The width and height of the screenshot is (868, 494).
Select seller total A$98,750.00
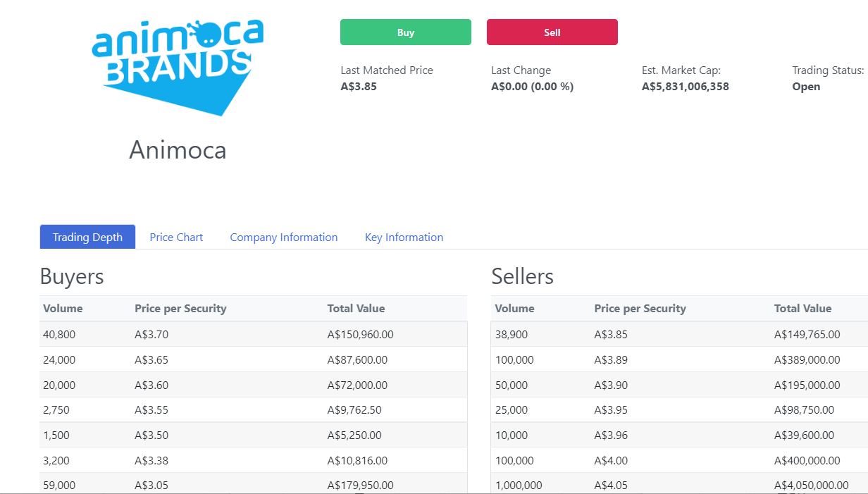pyautogui.click(x=805, y=410)
